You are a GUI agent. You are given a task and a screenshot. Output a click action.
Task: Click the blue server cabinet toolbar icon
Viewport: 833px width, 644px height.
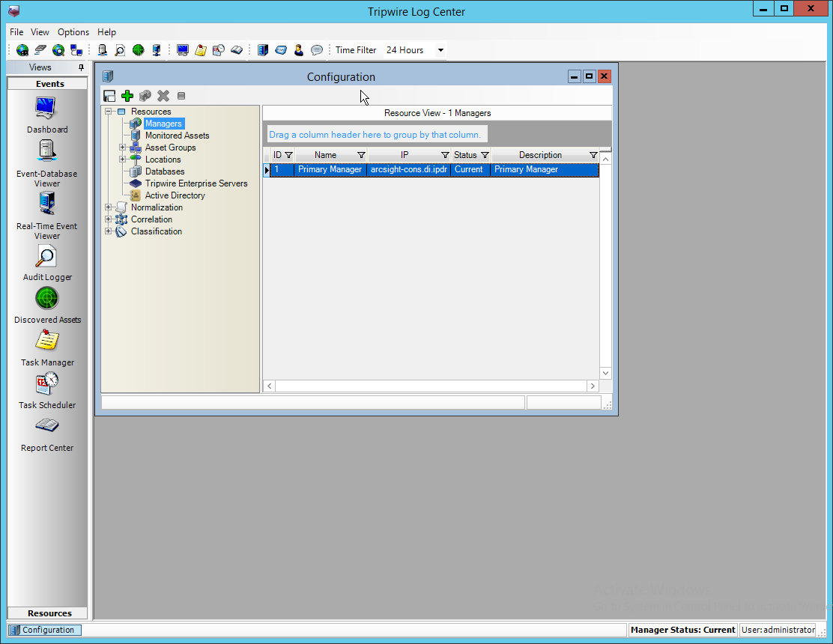coord(262,50)
